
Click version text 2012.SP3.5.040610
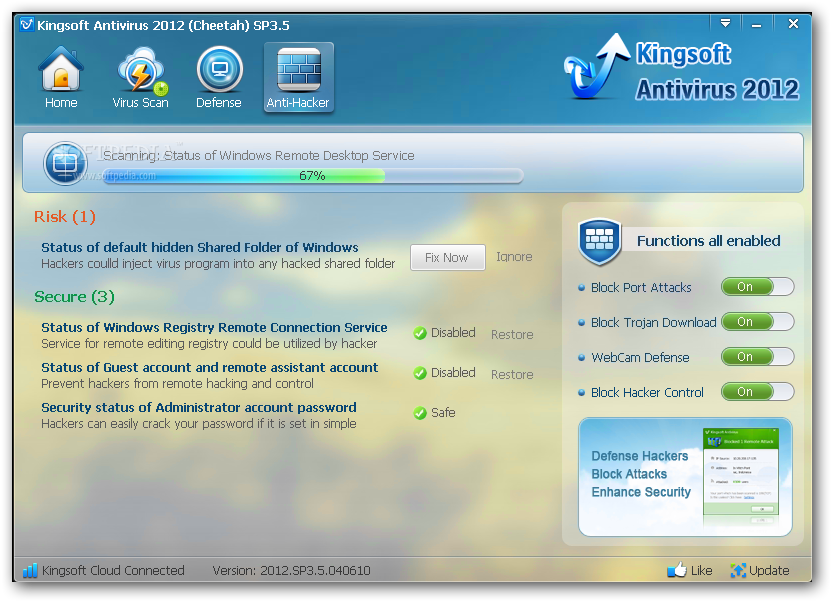pos(315,571)
